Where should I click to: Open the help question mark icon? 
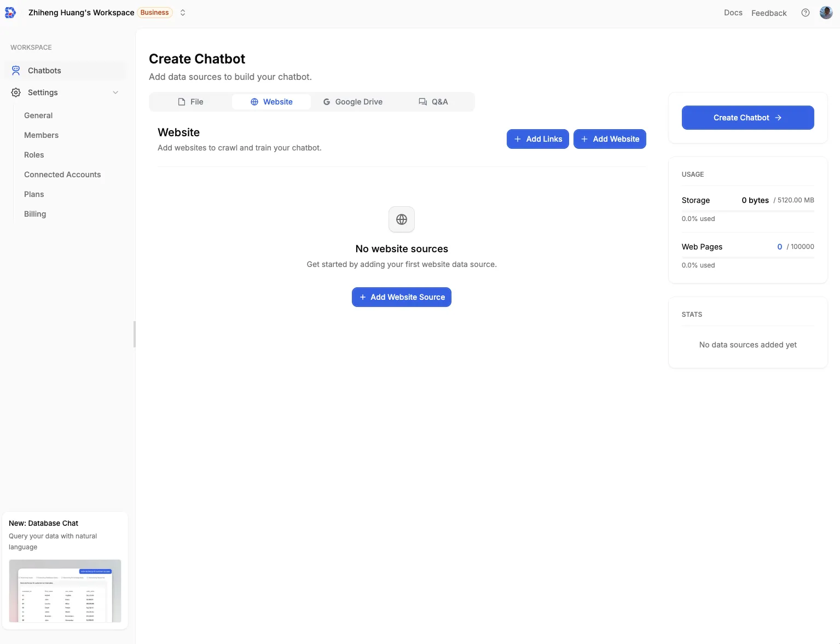pos(804,13)
